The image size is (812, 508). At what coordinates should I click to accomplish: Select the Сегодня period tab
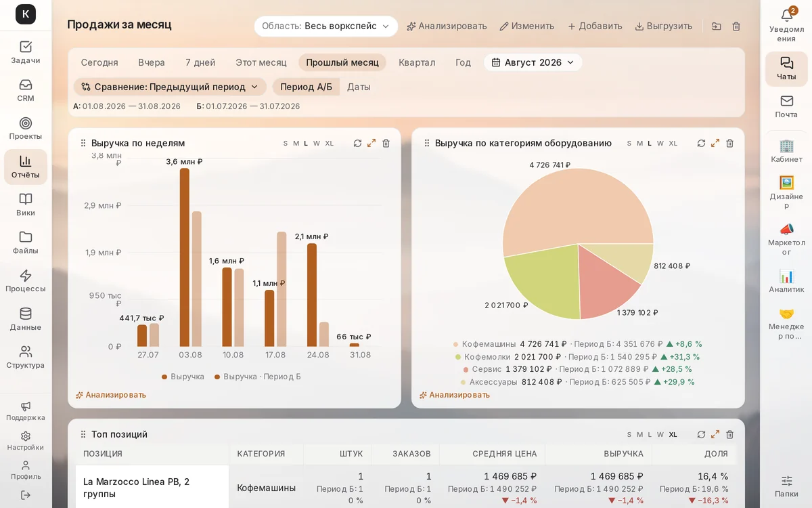(x=99, y=62)
